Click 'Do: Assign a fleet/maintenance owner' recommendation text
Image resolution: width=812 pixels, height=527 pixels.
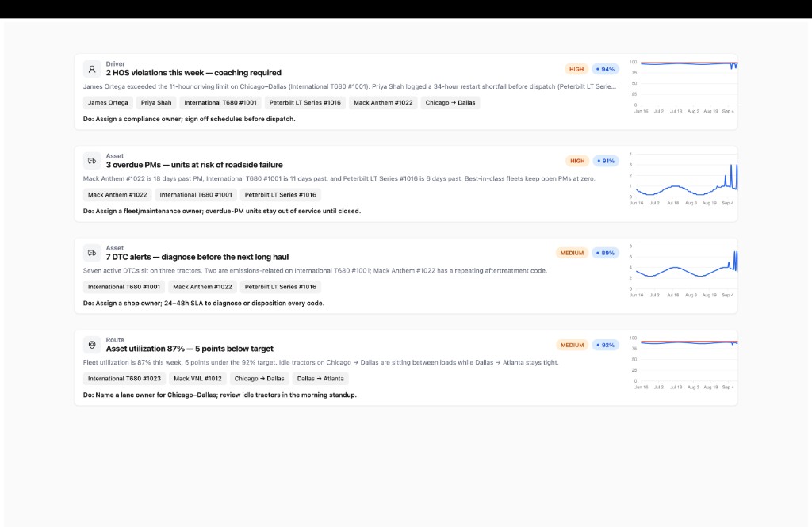click(222, 212)
